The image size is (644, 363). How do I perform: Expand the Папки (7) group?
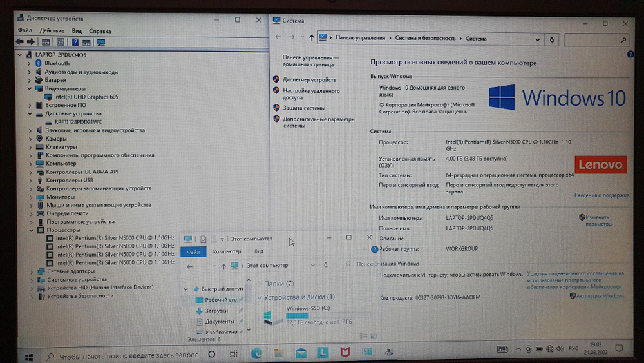click(259, 284)
